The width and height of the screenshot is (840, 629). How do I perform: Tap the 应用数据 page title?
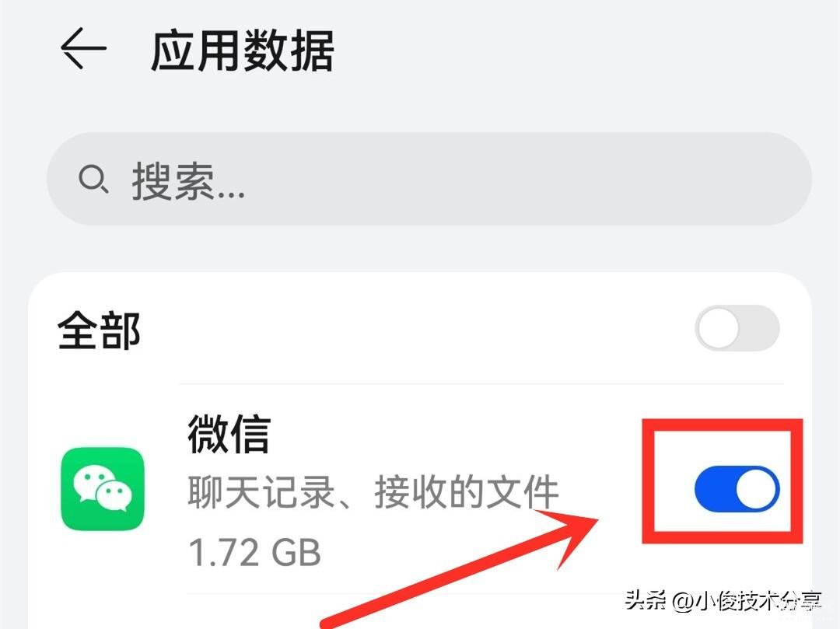pyautogui.click(x=243, y=51)
